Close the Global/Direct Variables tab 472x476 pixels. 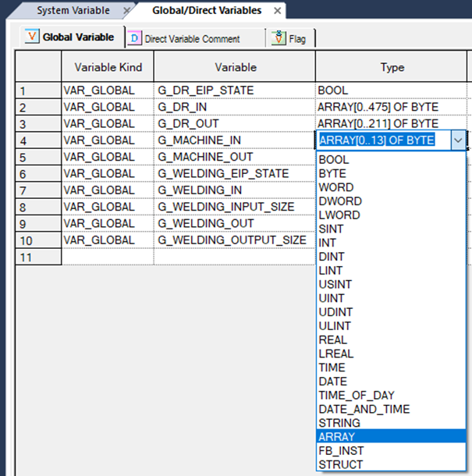(x=278, y=11)
